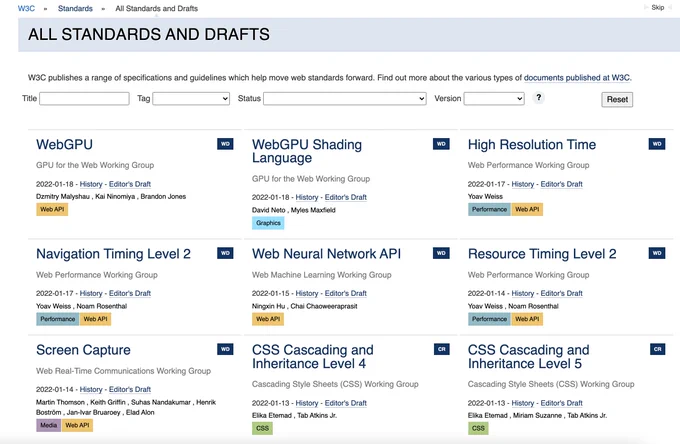Click 'Web Real-Time Communications Working Group' text
Viewport: 680px width, 444px height.
click(124, 371)
